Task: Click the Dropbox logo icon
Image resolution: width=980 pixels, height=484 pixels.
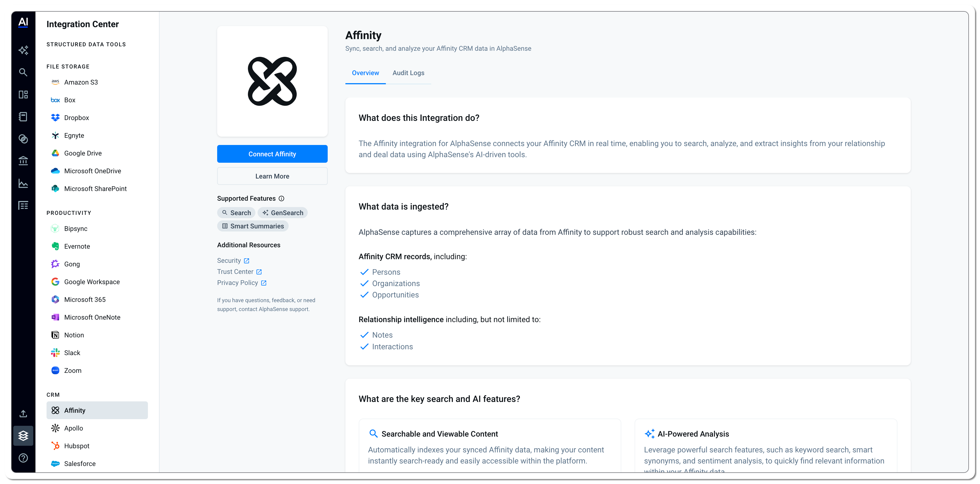Action: (55, 118)
